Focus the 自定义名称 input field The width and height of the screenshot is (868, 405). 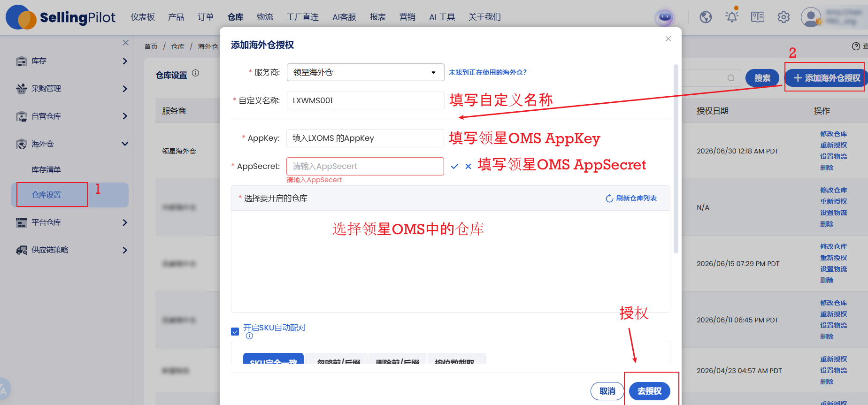pos(365,100)
